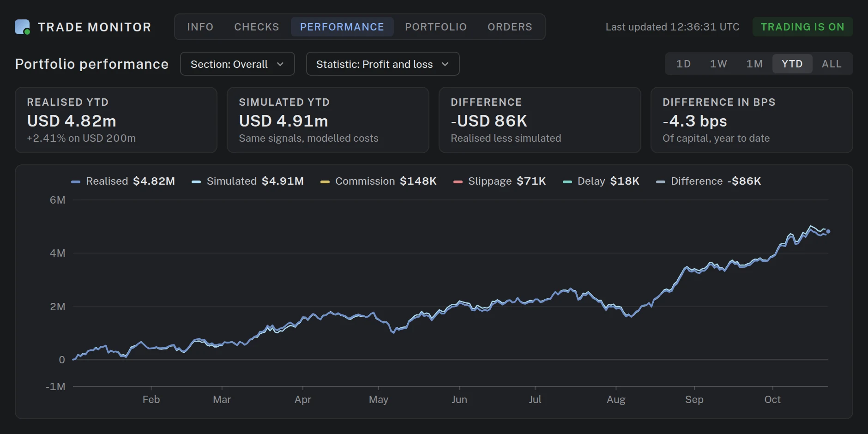868x434 pixels.
Task: Switch to the ALL time range
Action: point(832,64)
